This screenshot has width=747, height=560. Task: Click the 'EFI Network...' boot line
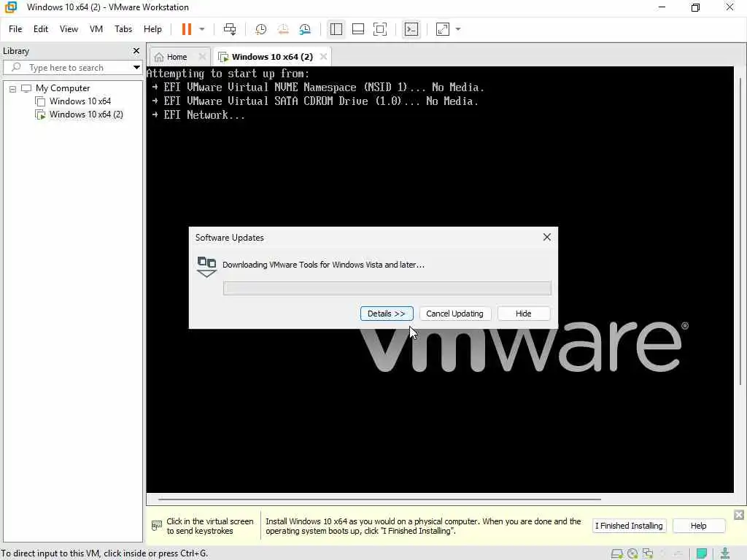click(x=198, y=114)
